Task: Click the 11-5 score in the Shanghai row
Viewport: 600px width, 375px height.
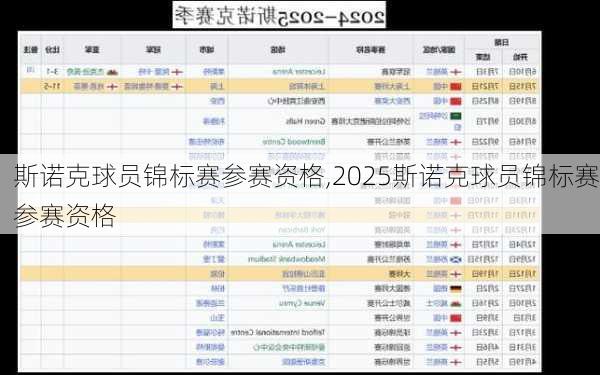Action: pyautogui.click(x=51, y=86)
